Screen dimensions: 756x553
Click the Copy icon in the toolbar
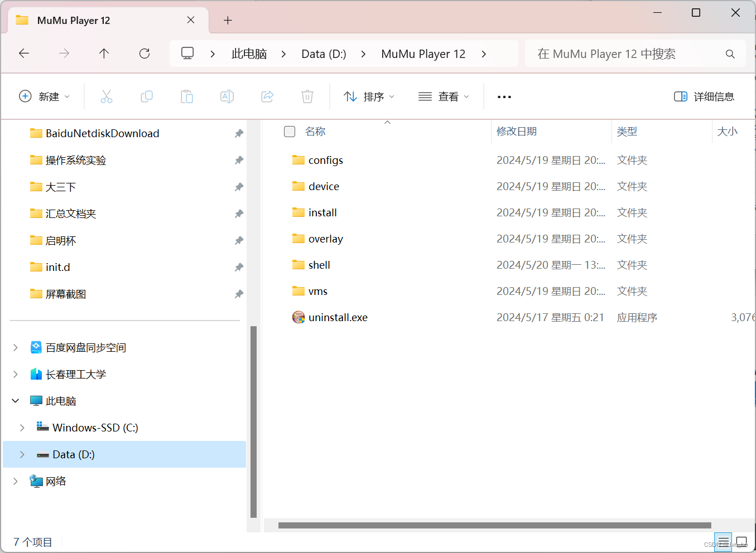(147, 96)
